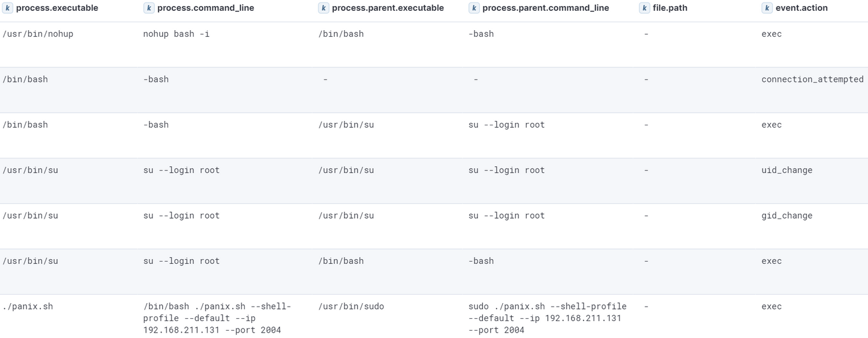The height and width of the screenshot is (338, 868).
Task: Click the ./panix.sh executable cell
Action: pyautogui.click(x=28, y=306)
